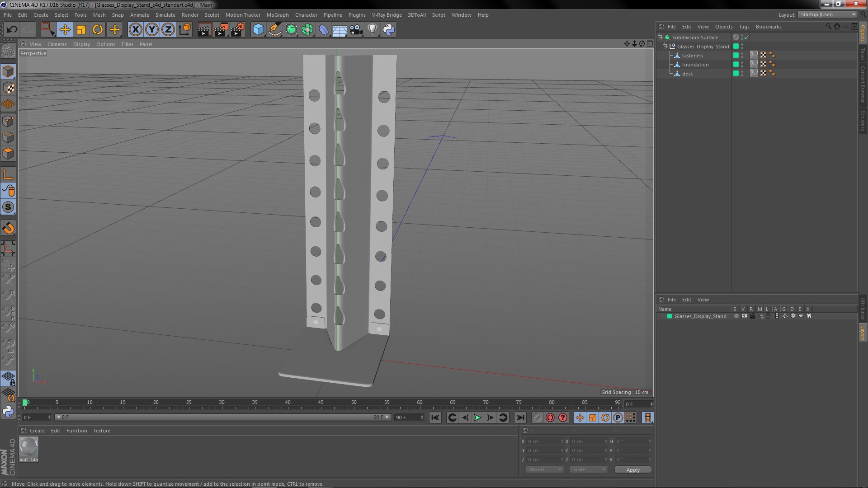Screen dimensions: 868x488
Task: Activate the Rotate tool
Action: coord(98,30)
